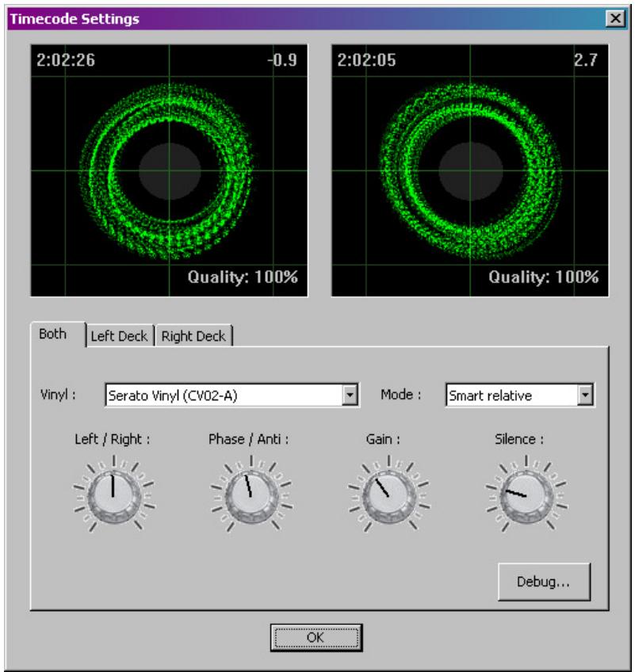Click the Vinyl : label
The height and width of the screenshot is (672, 635).
pos(58,395)
